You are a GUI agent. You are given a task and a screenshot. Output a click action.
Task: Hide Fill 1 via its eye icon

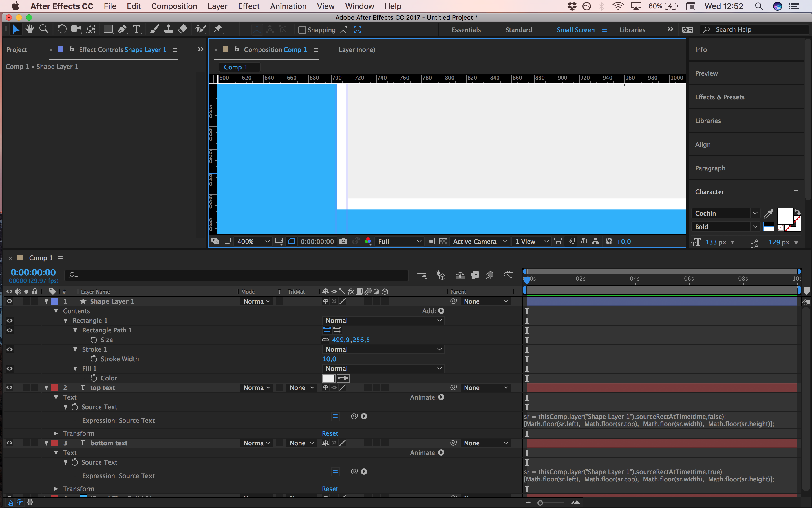[9, 369]
